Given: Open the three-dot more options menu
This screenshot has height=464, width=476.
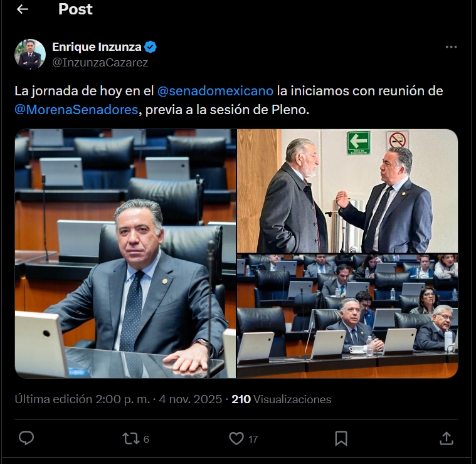Looking at the screenshot, I should (x=451, y=47).
